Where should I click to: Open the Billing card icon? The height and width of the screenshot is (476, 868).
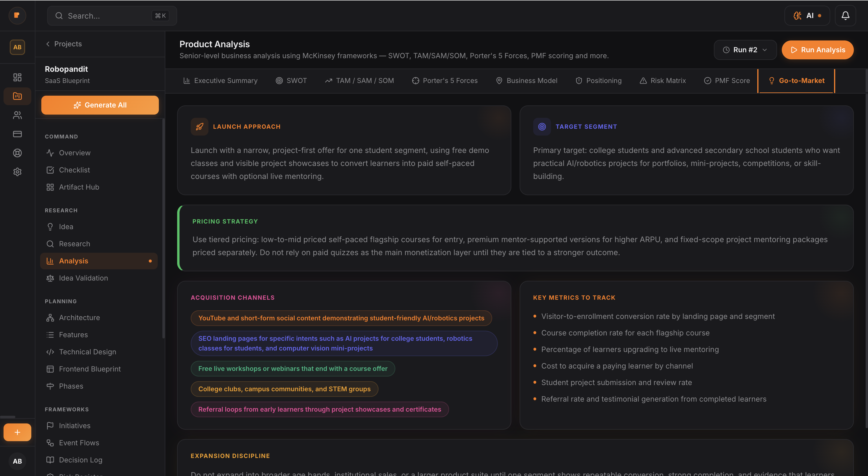pyautogui.click(x=17, y=134)
